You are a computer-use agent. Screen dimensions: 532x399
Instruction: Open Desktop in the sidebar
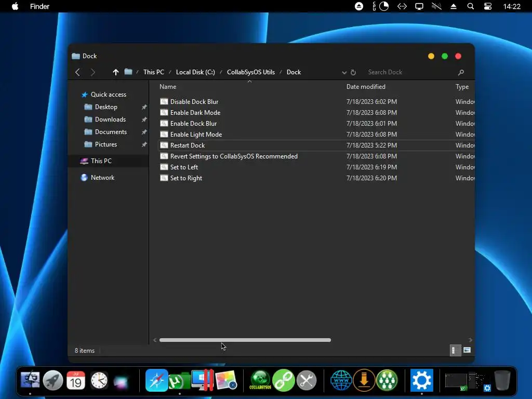[x=106, y=107]
